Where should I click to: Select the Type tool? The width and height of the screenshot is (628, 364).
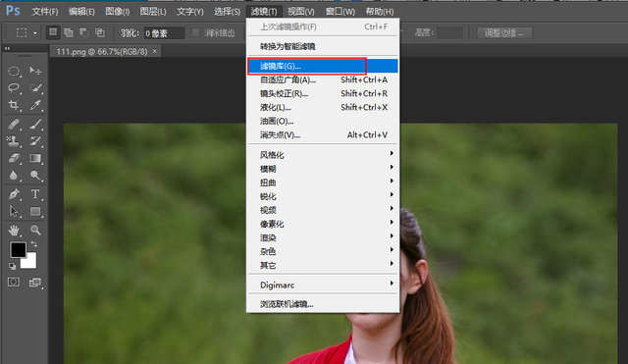(x=35, y=194)
